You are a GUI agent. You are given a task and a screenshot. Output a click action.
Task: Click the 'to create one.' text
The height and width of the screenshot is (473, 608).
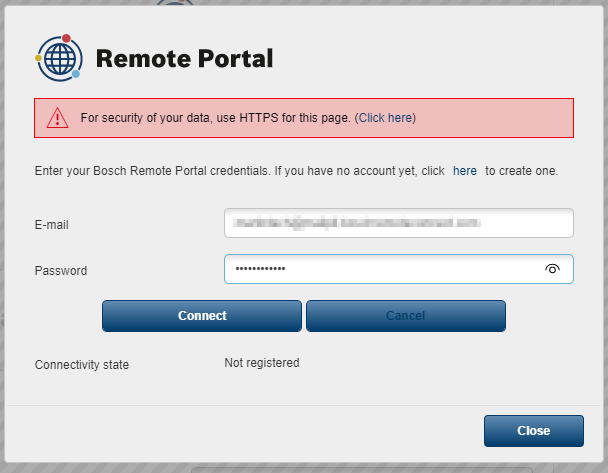522,171
